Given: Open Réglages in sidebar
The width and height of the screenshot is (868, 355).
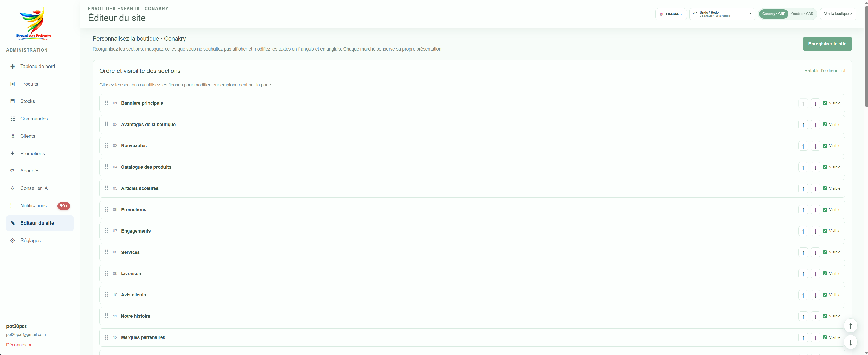Looking at the screenshot, I should tap(40, 241).
